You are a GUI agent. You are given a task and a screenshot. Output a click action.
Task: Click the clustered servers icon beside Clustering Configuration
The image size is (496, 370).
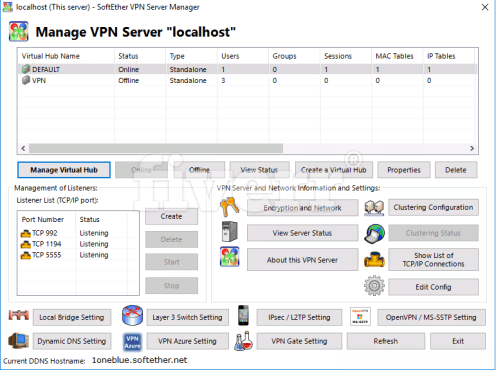pyautogui.click(x=374, y=207)
